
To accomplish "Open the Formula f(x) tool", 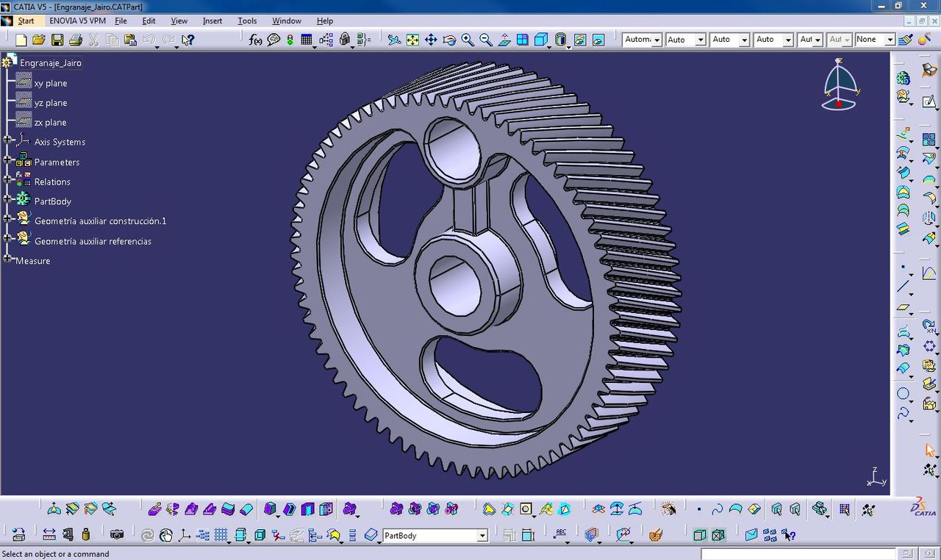I will point(255,40).
